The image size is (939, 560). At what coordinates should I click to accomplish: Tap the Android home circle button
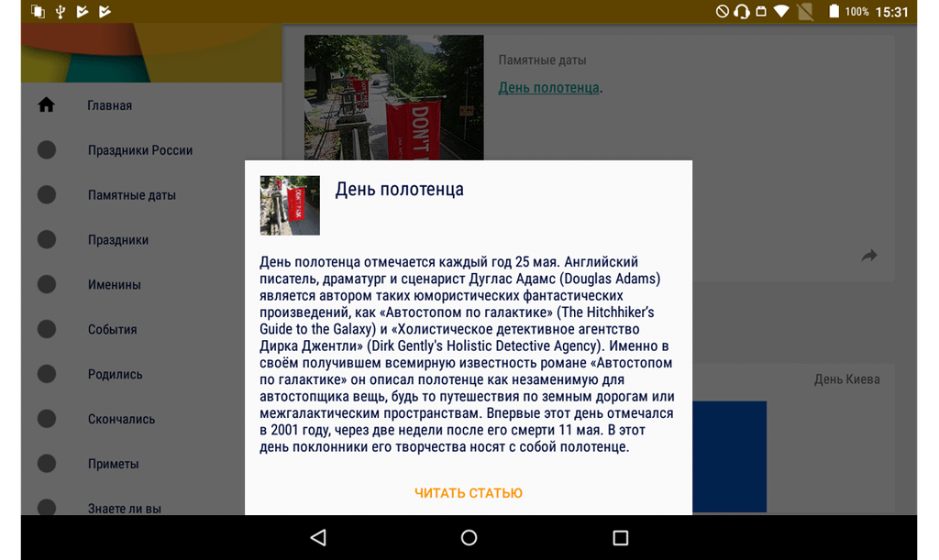(x=469, y=537)
